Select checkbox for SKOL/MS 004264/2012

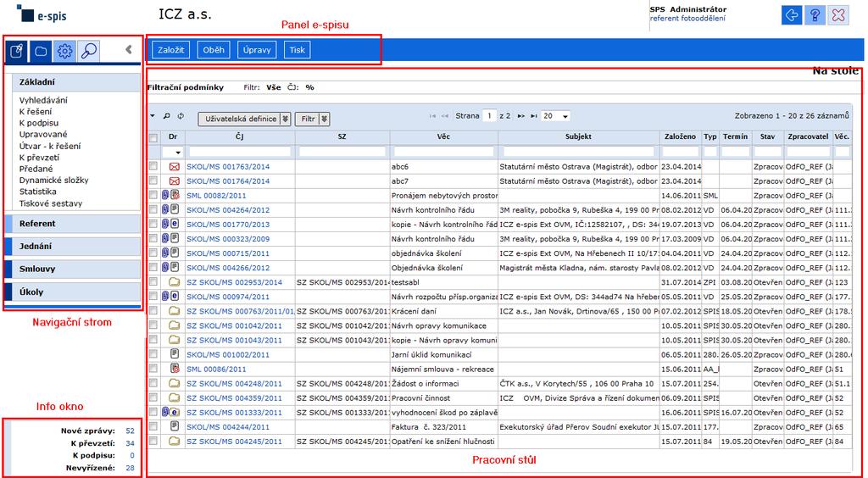tap(153, 209)
